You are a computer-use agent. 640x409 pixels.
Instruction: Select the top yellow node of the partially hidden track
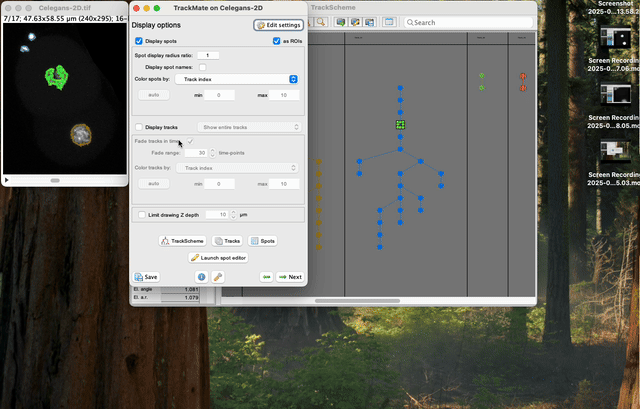(x=318, y=162)
